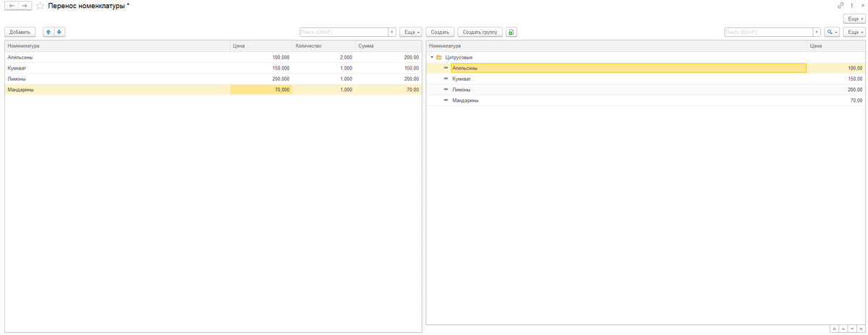Move the row up with blue arrow
This screenshot has width=868, height=335.
point(48,32)
